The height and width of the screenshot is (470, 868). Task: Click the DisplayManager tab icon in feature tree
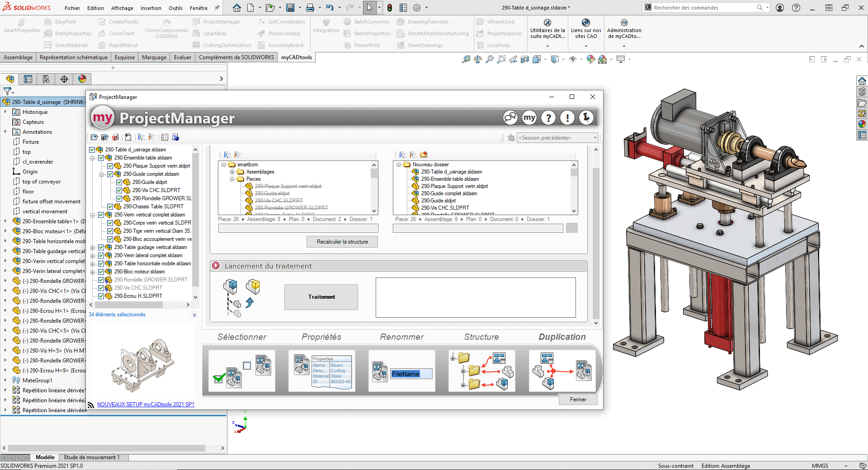click(x=82, y=79)
